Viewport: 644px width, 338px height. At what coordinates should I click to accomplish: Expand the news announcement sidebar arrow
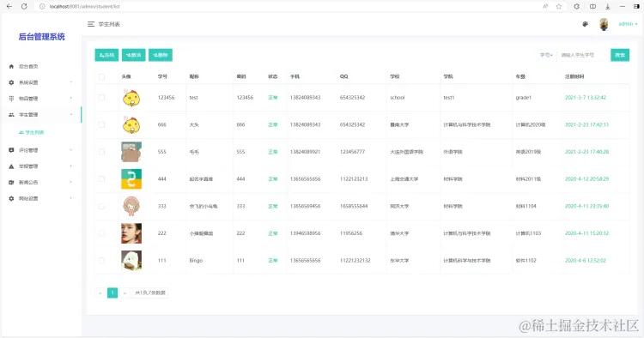pyautogui.click(x=71, y=182)
